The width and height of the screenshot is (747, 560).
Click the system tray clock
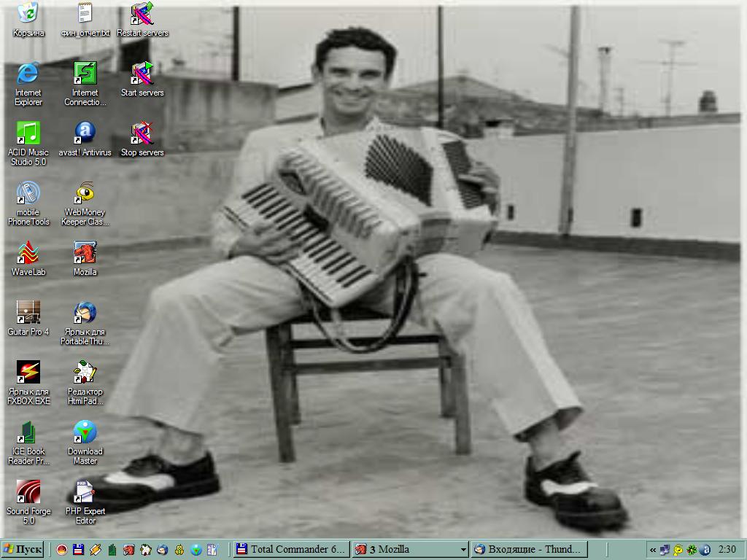[x=727, y=550]
